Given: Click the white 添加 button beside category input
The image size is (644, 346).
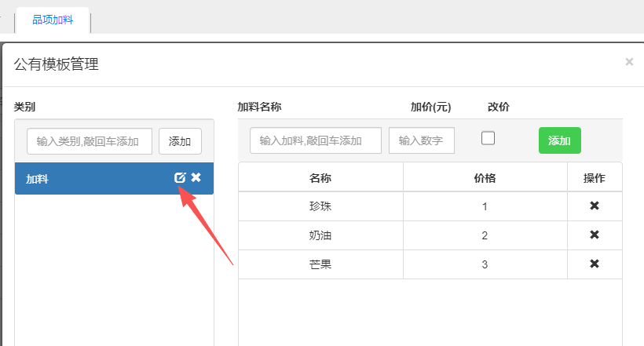Looking at the screenshot, I should (x=180, y=141).
